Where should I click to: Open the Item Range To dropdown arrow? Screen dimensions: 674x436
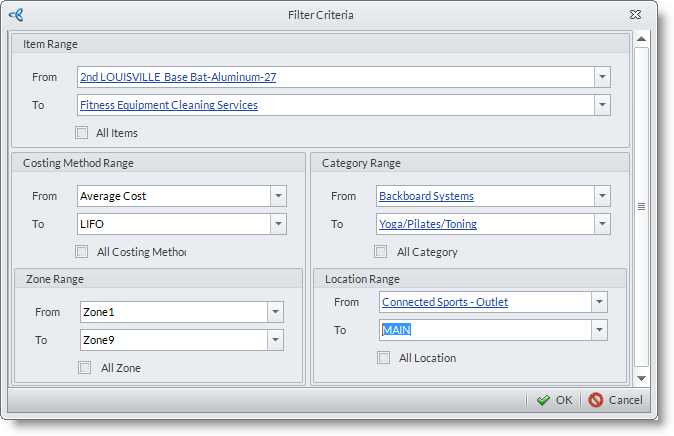pos(601,105)
